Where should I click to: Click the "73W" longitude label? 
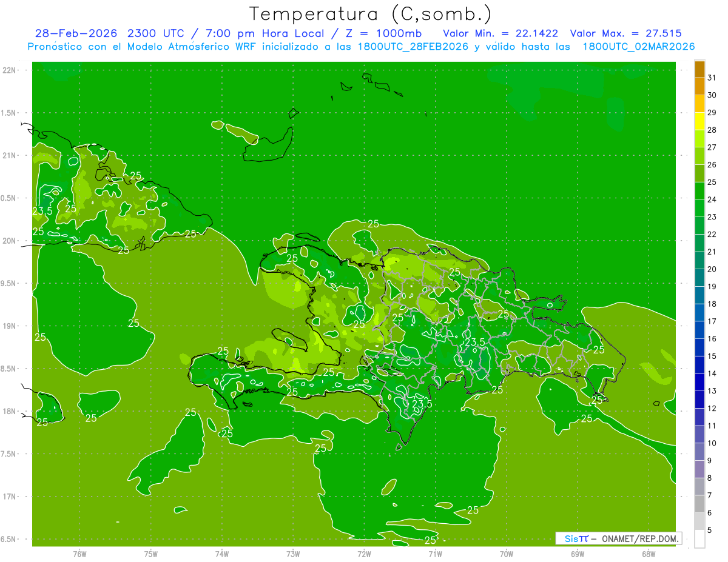293,554
